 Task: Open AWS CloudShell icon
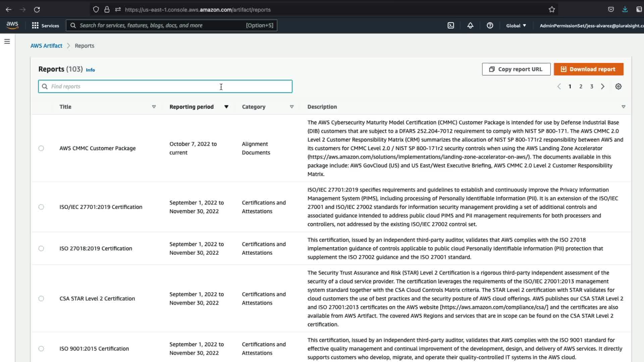click(451, 25)
